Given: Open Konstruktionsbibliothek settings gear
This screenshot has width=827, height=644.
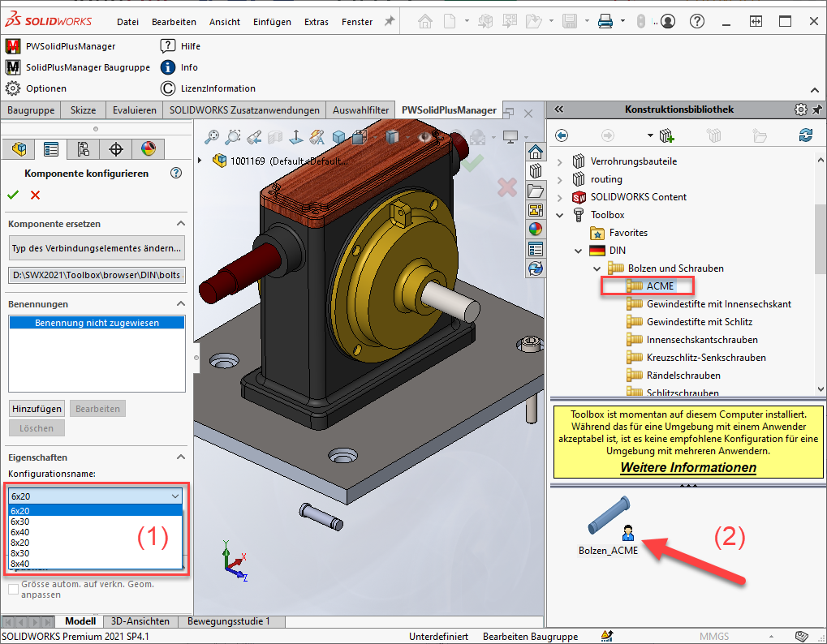Looking at the screenshot, I should point(800,109).
